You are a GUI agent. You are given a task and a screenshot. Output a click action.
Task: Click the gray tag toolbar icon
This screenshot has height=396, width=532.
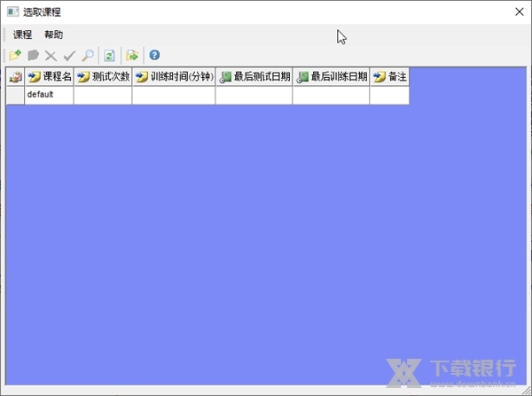(33, 55)
